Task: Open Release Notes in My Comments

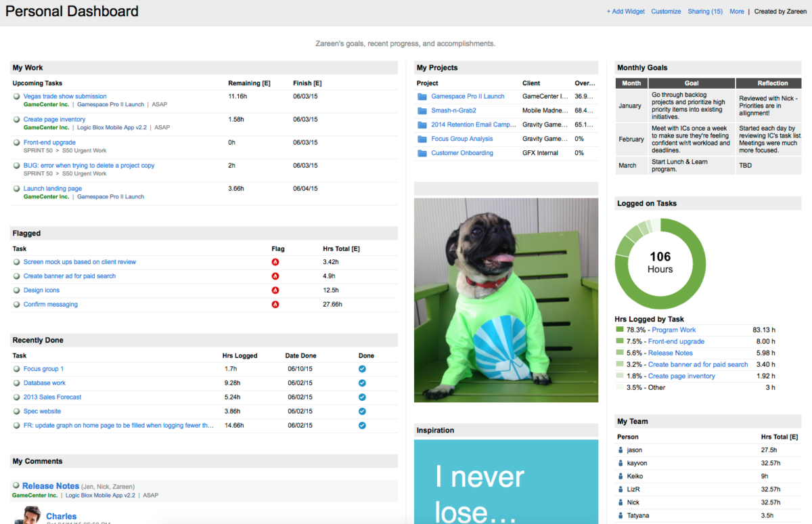Action: pyautogui.click(x=51, y=485)
